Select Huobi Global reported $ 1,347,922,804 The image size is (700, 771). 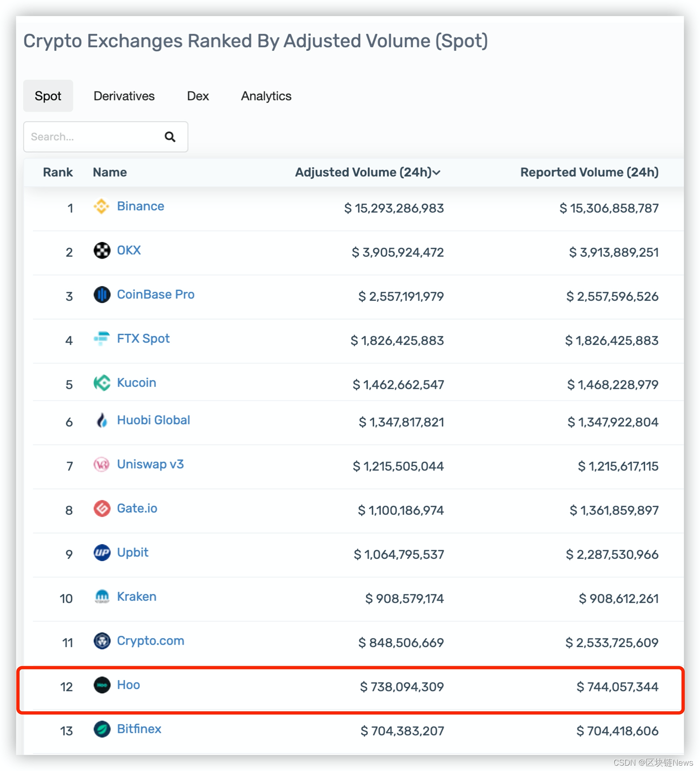tap(613, 422)
